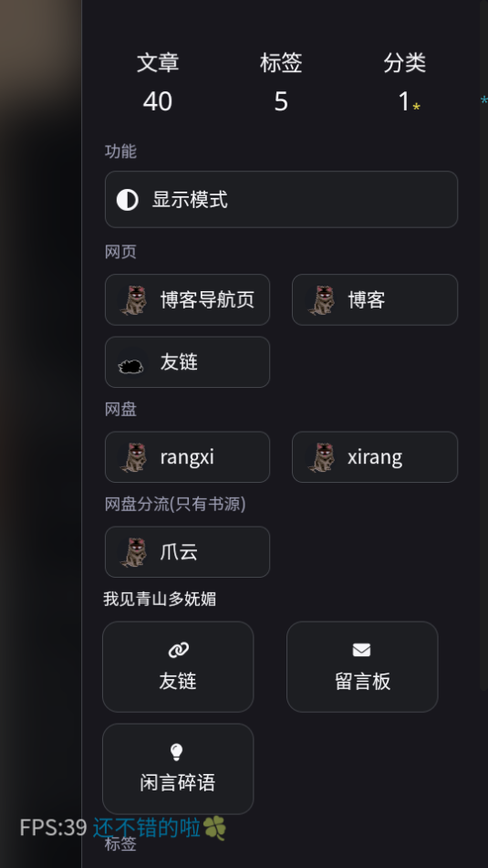The width and height of the screenshot is (488, 868).
Task: Toggle the 显示模式 display mode button
Action: pyautogui.click(x=281, y=199)
